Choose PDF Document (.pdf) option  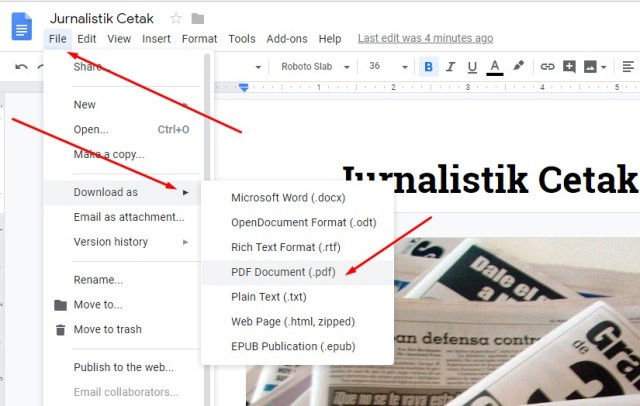point(282,272)
